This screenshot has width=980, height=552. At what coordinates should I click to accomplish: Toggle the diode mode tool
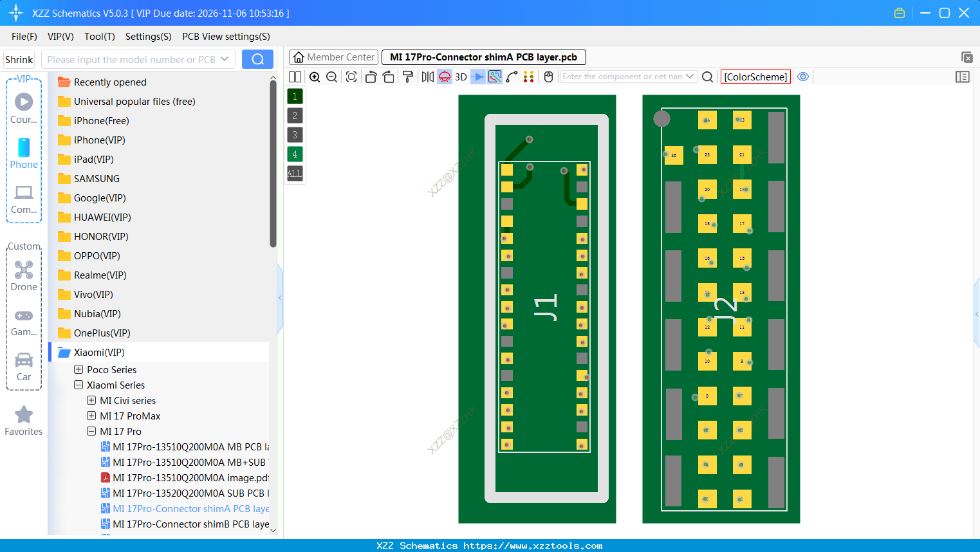click(478, 77)
